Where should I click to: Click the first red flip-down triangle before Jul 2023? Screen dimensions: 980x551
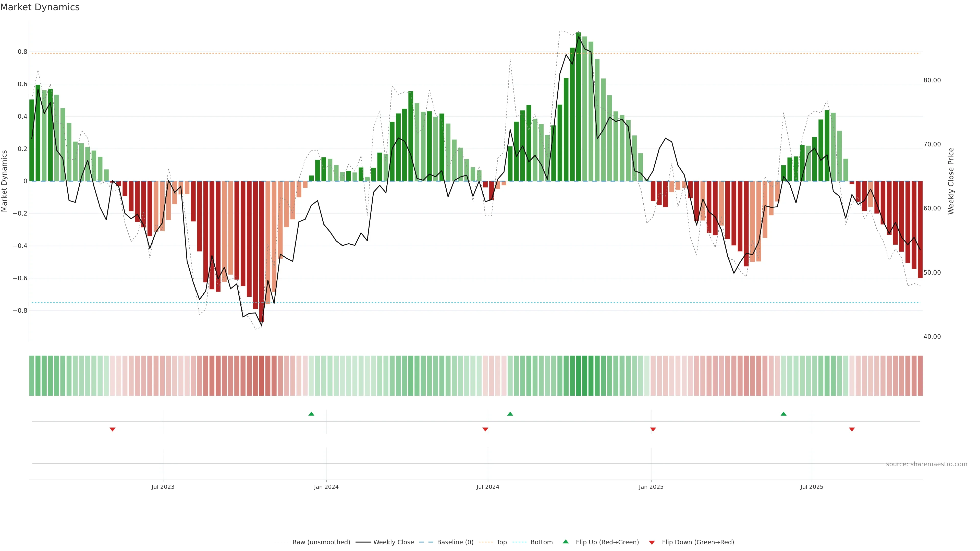(113, 429)
